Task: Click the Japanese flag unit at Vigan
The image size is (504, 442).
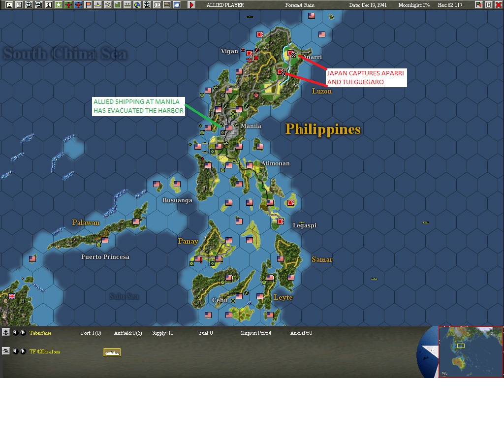Action: tap(250, 53)
